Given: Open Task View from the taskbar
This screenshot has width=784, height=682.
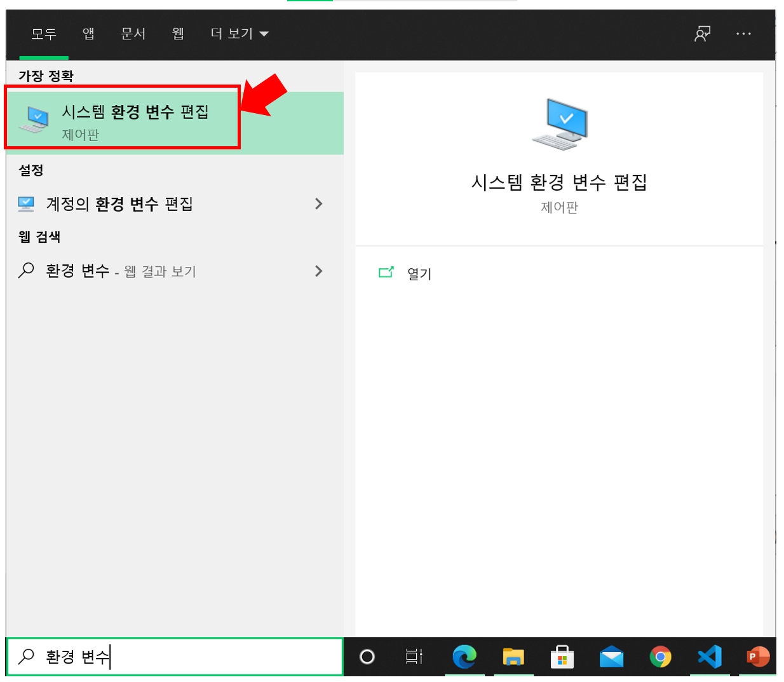Looking at the screenshot, I should [x=414, y=657].
